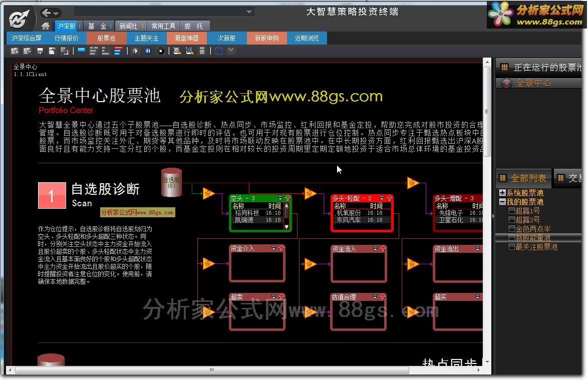Switch to the 常用工具 tab
Viewport: 588px width, 381px height.
(x=163, y=26)
